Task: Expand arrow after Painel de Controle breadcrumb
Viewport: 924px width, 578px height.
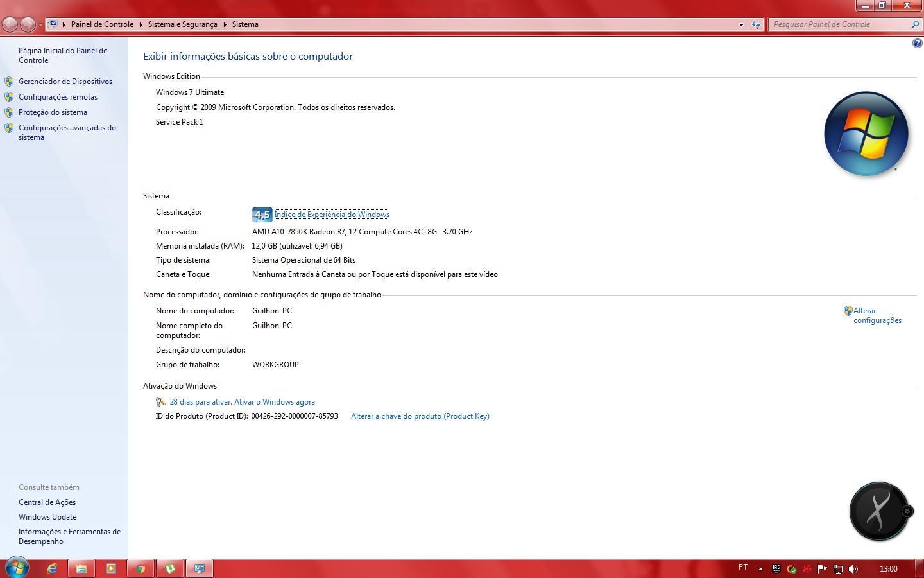Action: tap(141, 24)
